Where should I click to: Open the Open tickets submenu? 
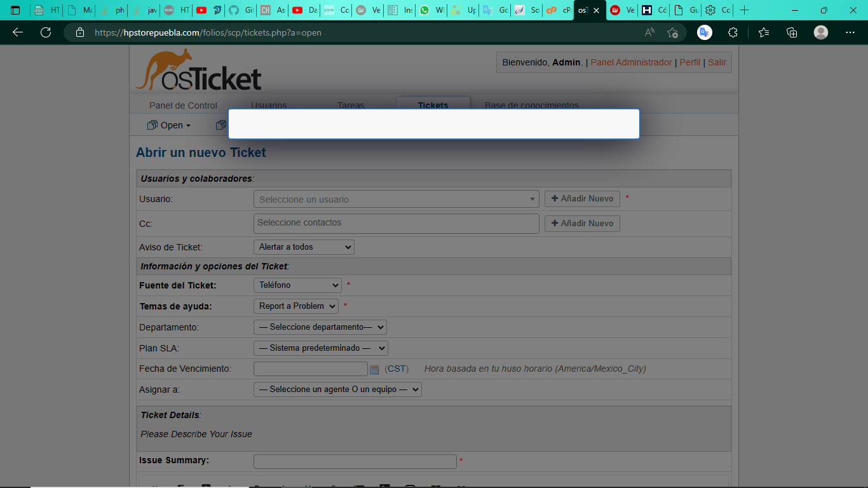(x=169, y=125)
